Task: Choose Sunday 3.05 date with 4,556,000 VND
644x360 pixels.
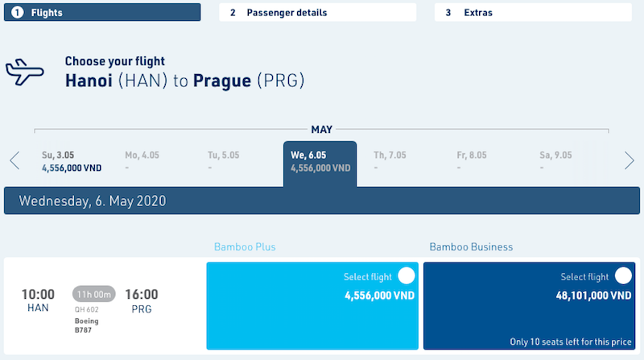Action: pyautogui.click(x=72, y=162)
